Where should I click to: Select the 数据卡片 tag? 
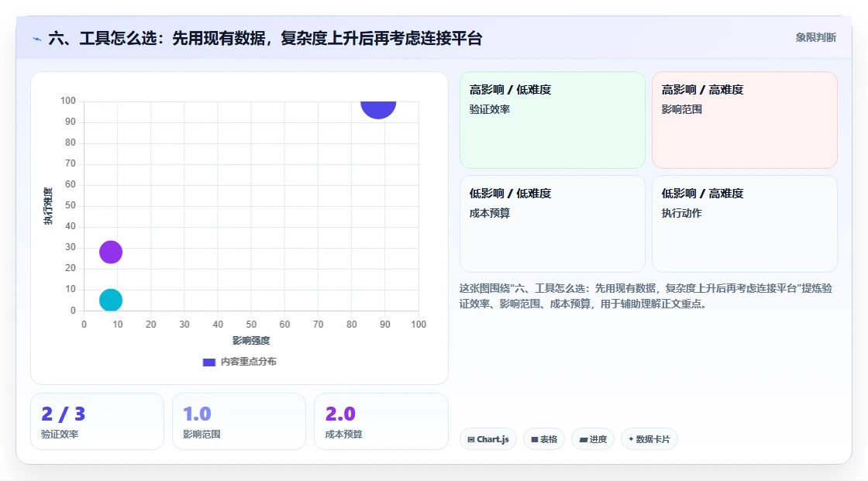pyautogui.click(x=649, y=439)
